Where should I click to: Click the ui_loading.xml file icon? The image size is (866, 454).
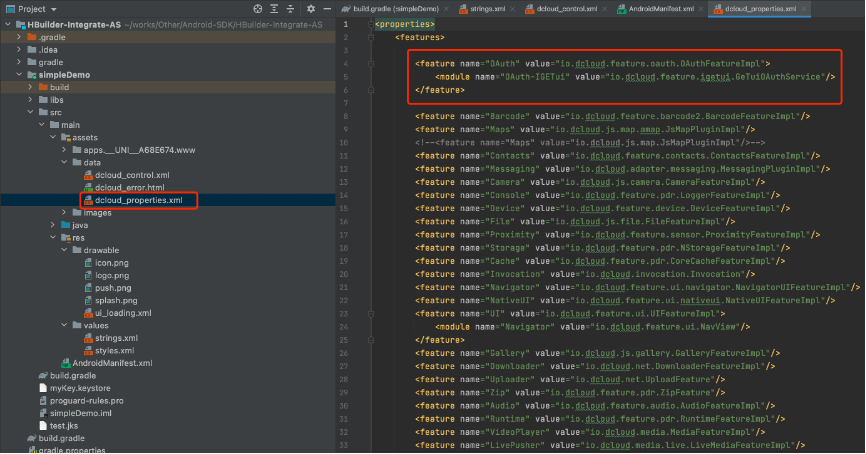(x=88, y=313)
